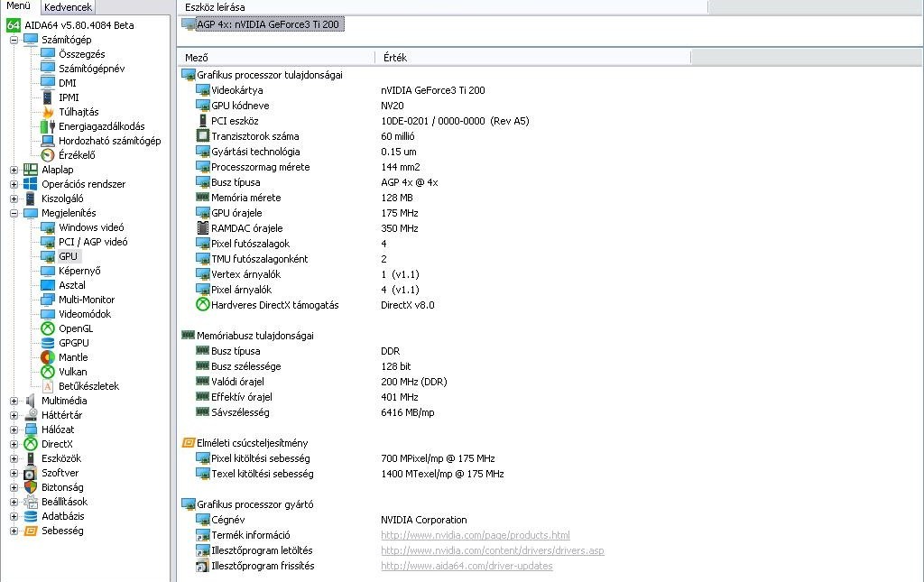Click the PCI eszköz icon
The width and height of the screenshot is (924, 582).
point(203,121)
